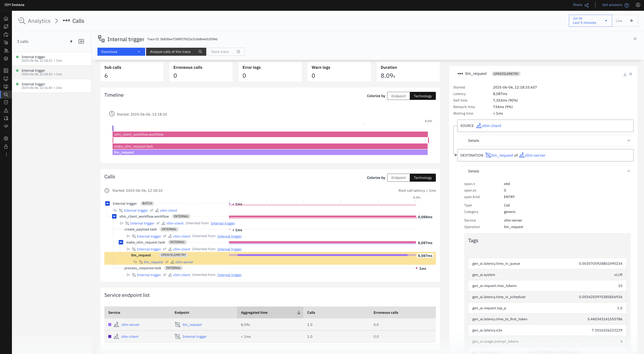Open the Settings gear in sidebar
This screenshot has height=354, width=644.
click(6, 138)
